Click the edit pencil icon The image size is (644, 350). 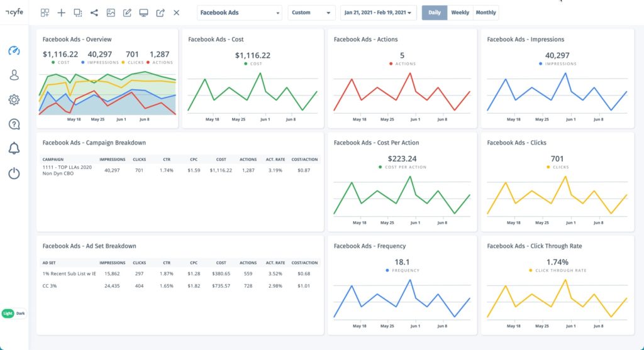tap(127, 13)
